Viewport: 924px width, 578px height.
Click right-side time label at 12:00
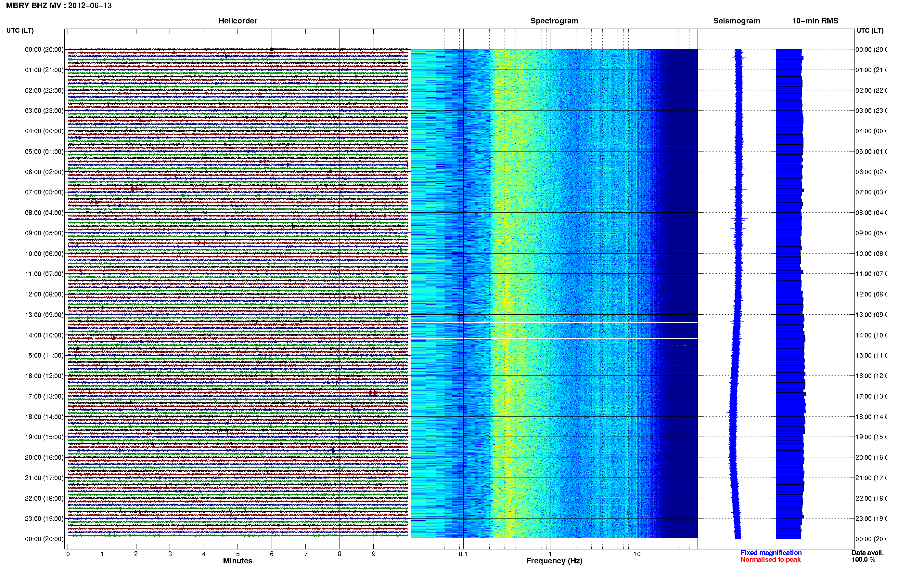[x=871, y=294]
